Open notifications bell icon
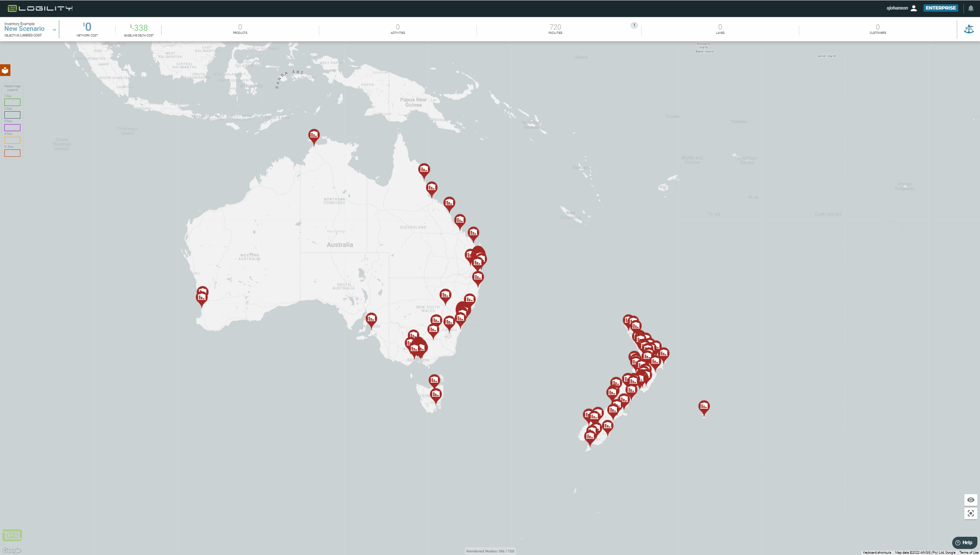980x555 pixels. 971,8
